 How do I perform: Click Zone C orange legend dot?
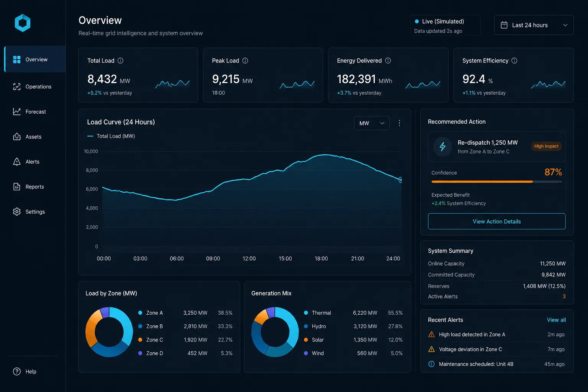[140, 340]
